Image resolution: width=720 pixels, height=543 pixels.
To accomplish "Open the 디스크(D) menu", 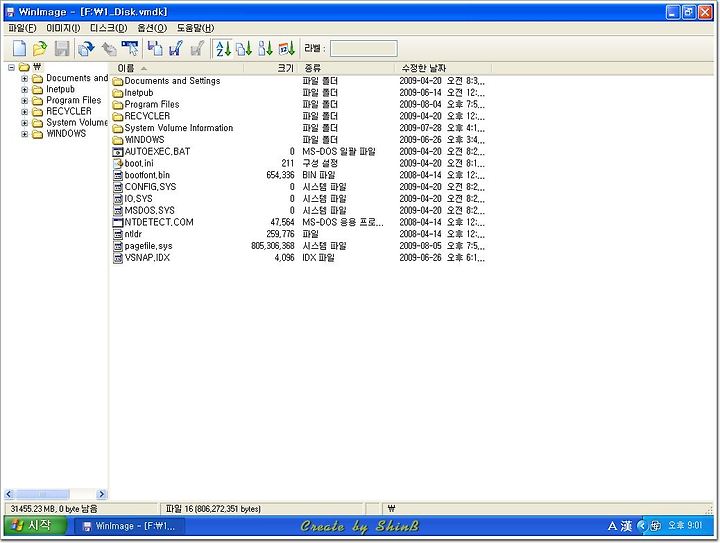I will [108, 28].
